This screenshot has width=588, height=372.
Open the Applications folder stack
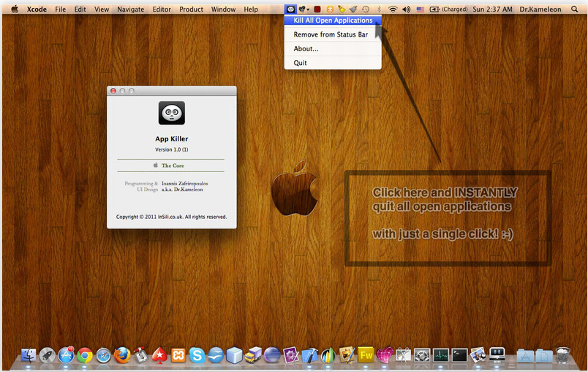coord(525,355)
